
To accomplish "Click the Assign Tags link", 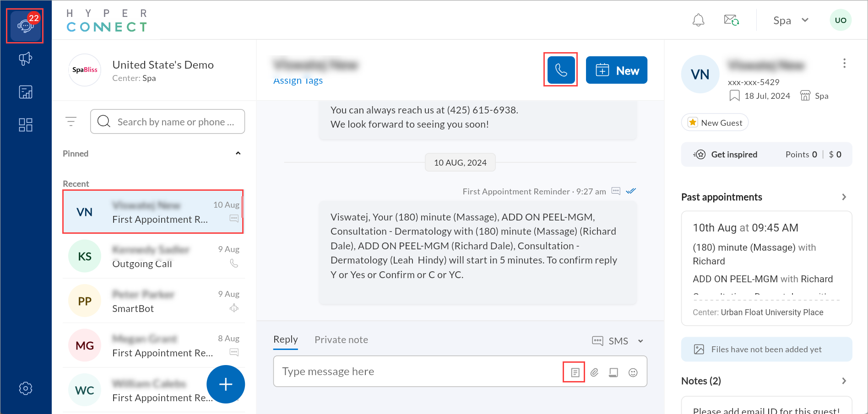I will [x=298, y=81].
